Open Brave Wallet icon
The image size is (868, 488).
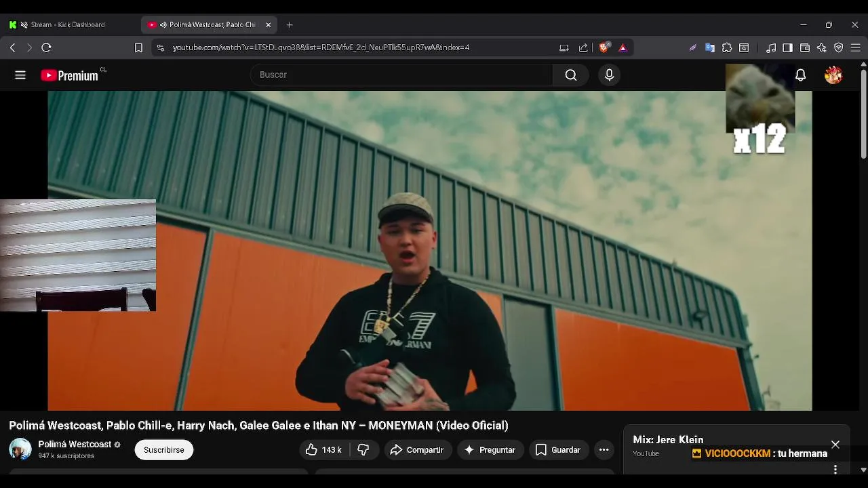[805, 47]
